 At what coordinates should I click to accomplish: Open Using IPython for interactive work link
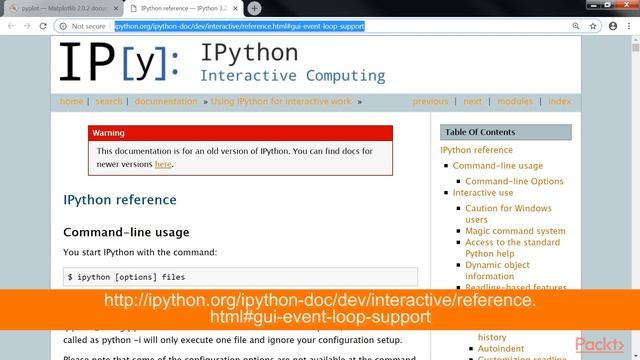click(x=281, y=101)
